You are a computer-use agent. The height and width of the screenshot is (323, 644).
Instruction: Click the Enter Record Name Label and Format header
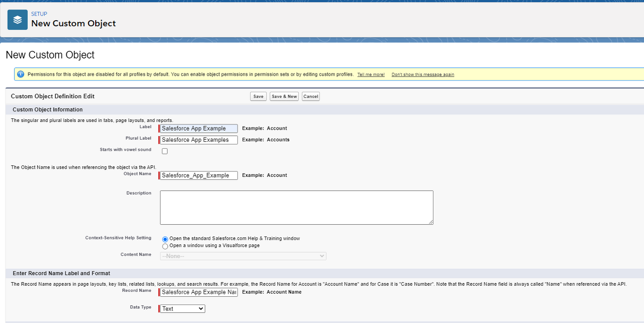[x=61, y=273]
